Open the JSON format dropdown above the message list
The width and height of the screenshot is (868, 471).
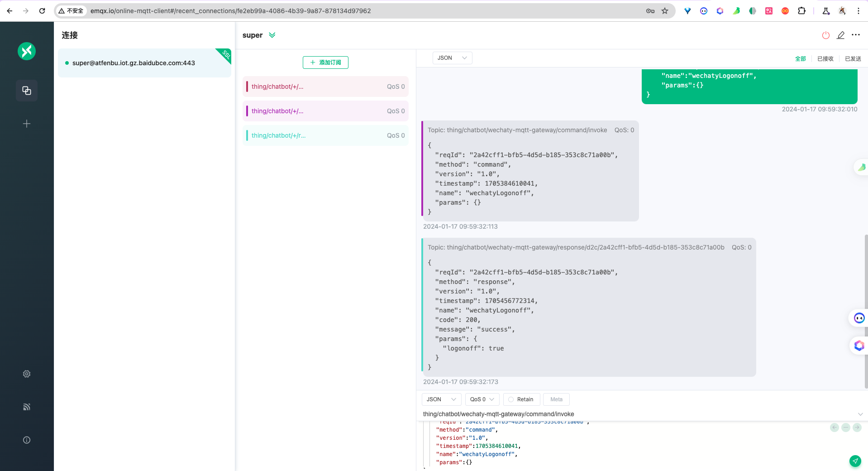pos(452,58)
